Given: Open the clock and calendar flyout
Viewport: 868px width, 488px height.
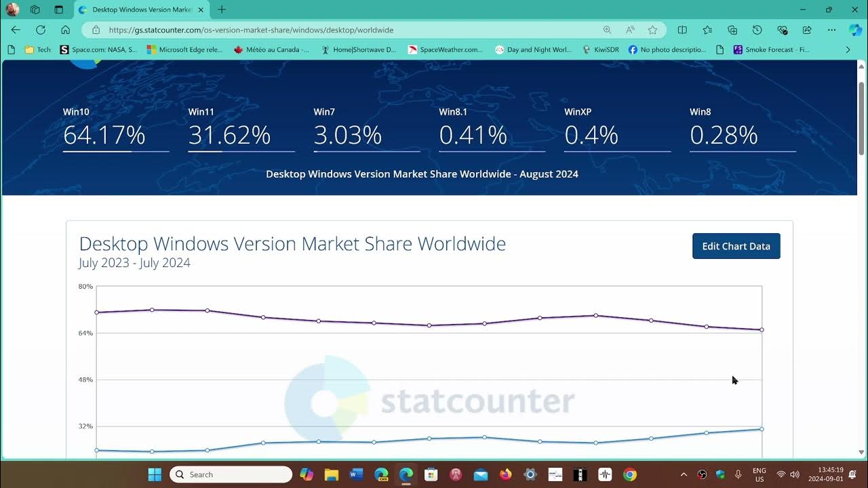Looking at the screenshot, I should tap(825, 474).
